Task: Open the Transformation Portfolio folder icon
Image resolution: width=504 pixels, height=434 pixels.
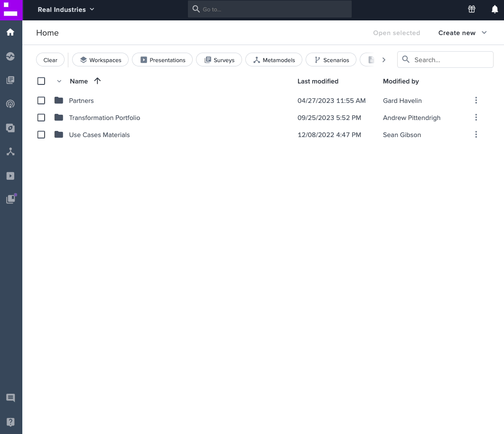Action: (x=59, y=118)
